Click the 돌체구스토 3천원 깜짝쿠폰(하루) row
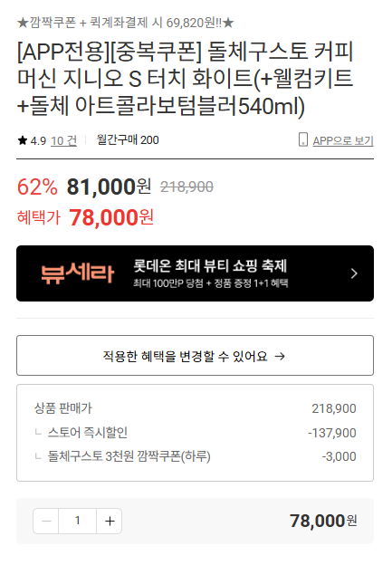Screen dimensions: 392x565 tap(195, 456)
